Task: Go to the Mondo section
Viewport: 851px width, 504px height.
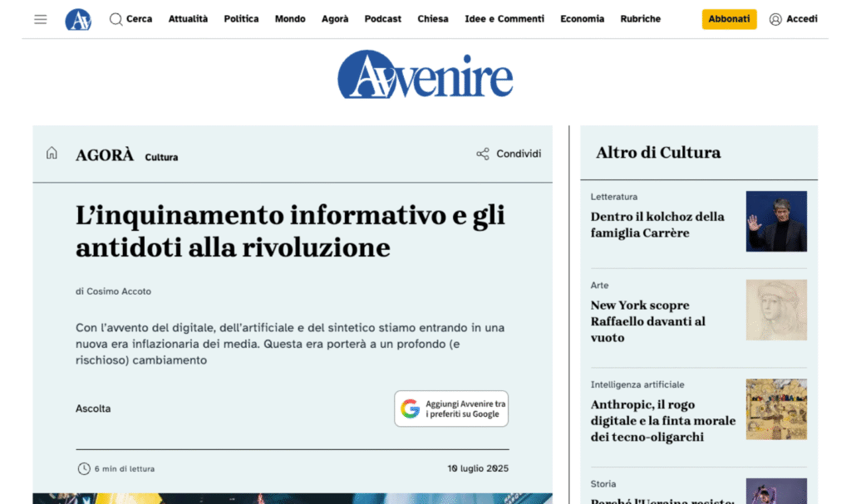Action: coord(290,19)
